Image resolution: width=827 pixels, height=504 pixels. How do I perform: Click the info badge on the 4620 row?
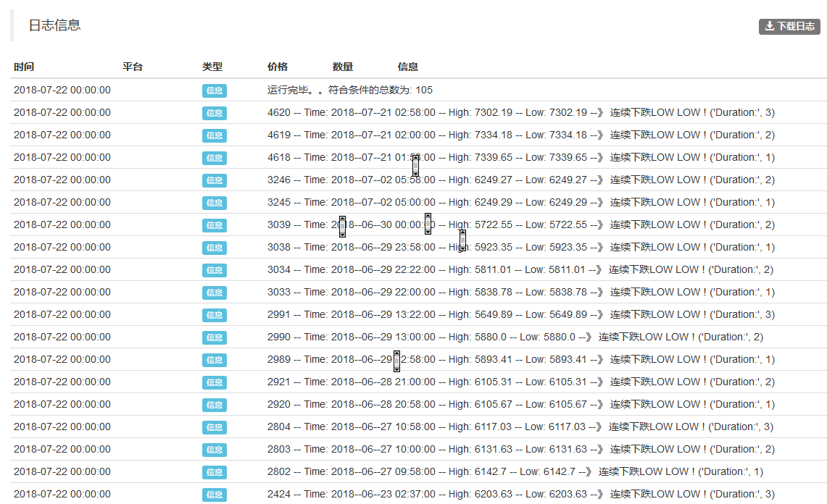click(x=215, y=113)
